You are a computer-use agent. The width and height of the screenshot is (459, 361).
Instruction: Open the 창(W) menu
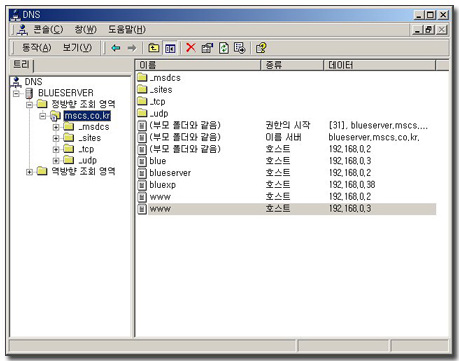86,30
